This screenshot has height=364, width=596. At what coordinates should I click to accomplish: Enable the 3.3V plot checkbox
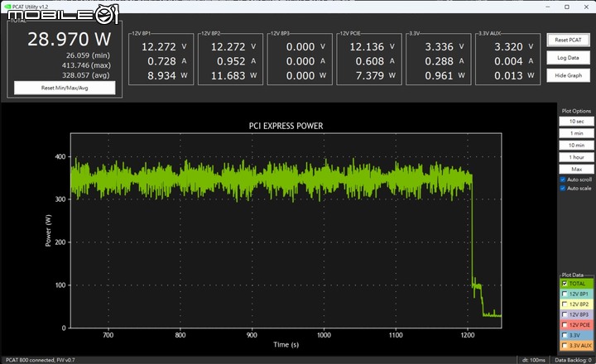click(x=565, y=335)
